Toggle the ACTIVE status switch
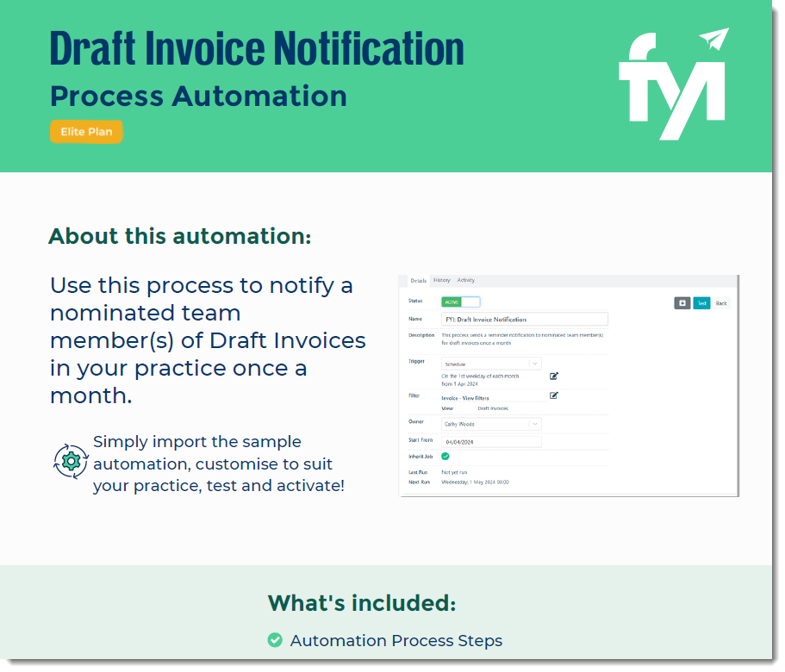The width and height of the screenshot is (785, 672). [x=460, y=302]
